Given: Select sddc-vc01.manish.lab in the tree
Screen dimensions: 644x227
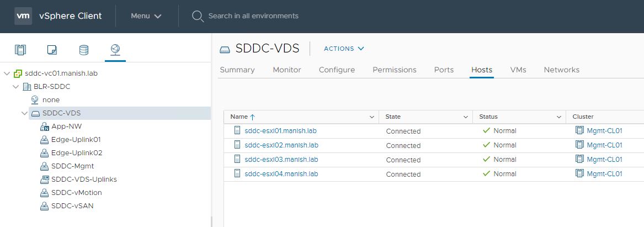Looking at the screenshot, I should point(61,73).
